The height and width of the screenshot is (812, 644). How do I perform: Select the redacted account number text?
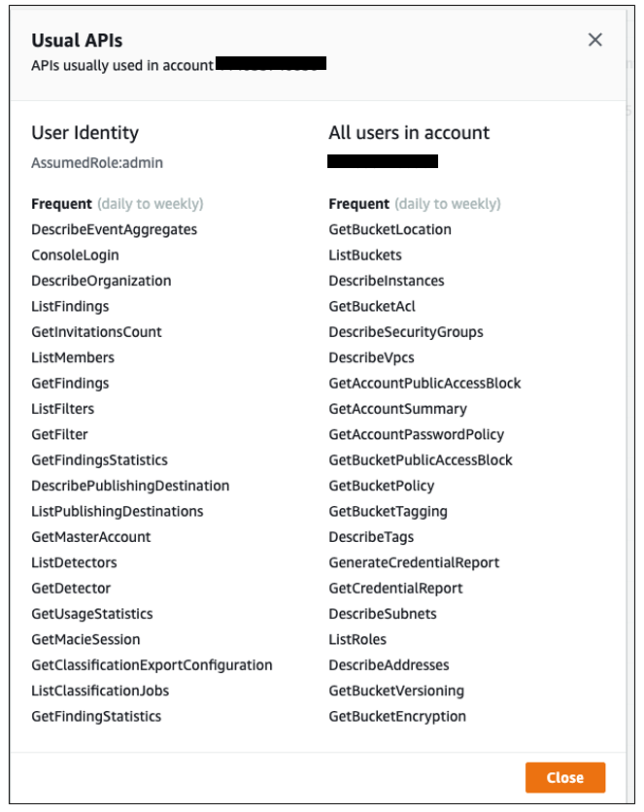click(383, 161)
